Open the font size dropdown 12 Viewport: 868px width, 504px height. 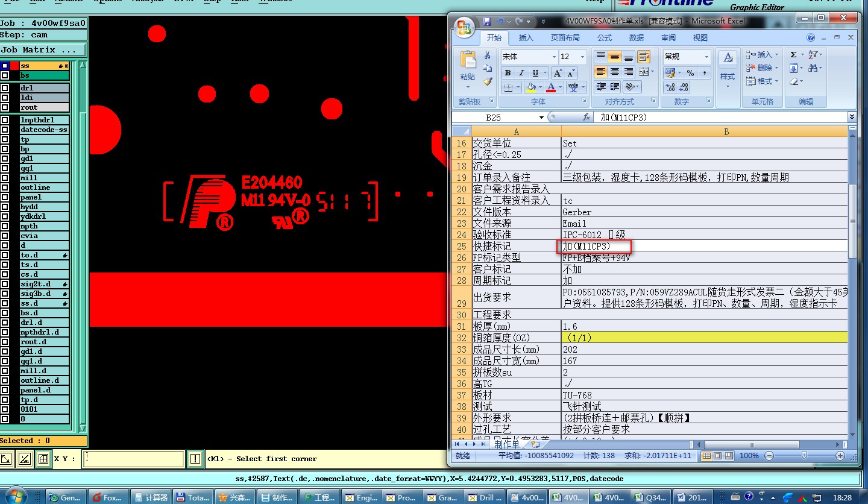tap(582, 57)
